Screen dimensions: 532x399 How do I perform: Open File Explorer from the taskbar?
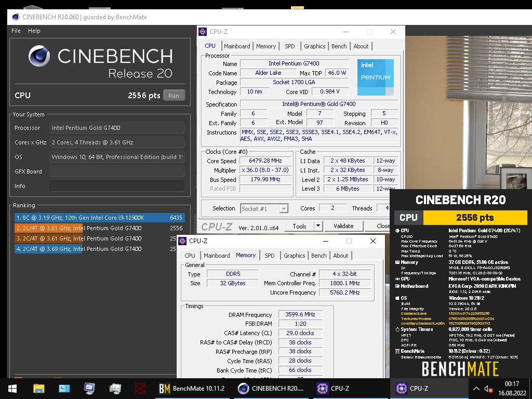(38, 389)
